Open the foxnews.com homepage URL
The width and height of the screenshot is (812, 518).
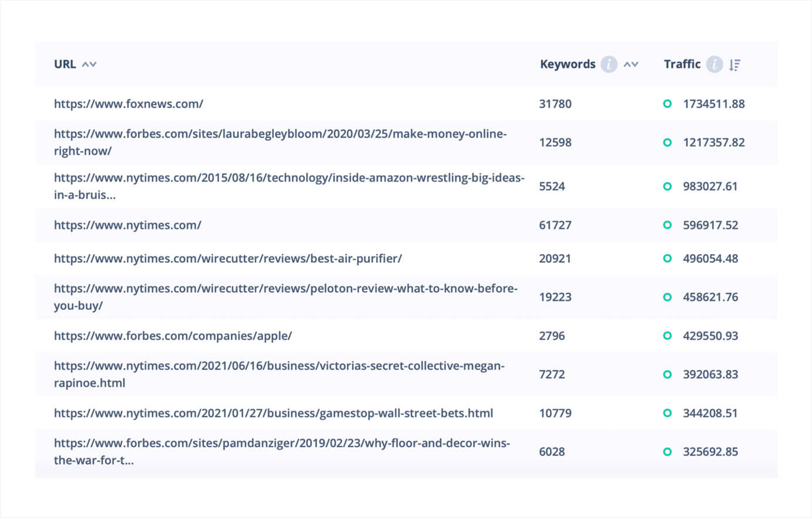129,104
